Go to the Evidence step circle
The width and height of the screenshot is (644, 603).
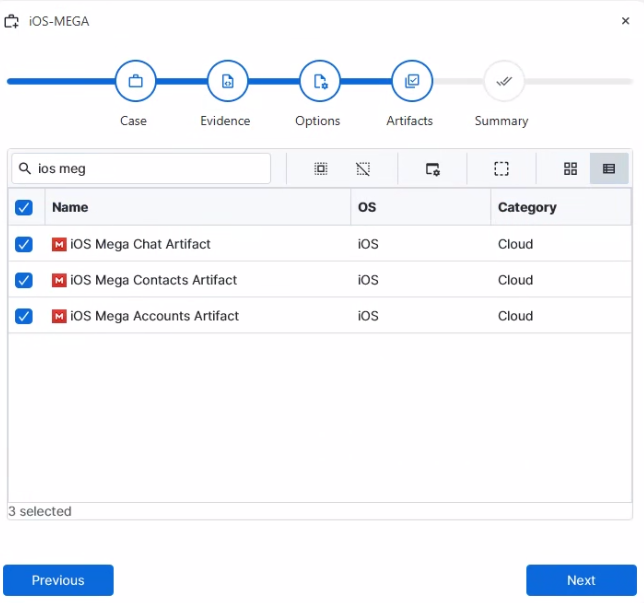click(228, 81)
